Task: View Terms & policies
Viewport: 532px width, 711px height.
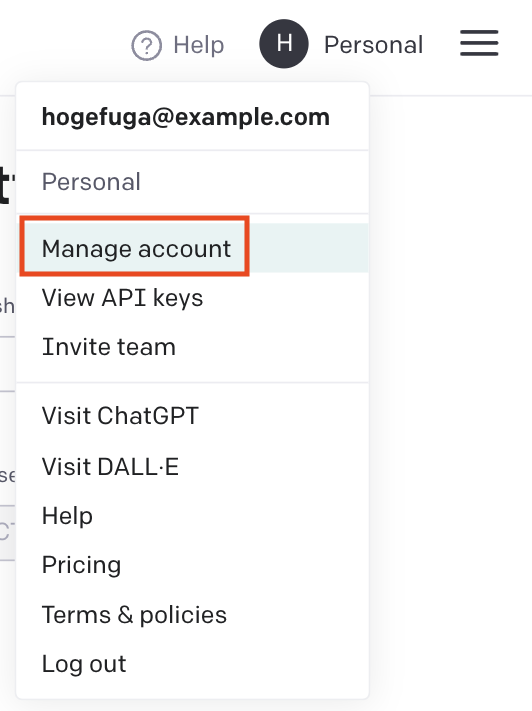Action: [x=192, y=615]
